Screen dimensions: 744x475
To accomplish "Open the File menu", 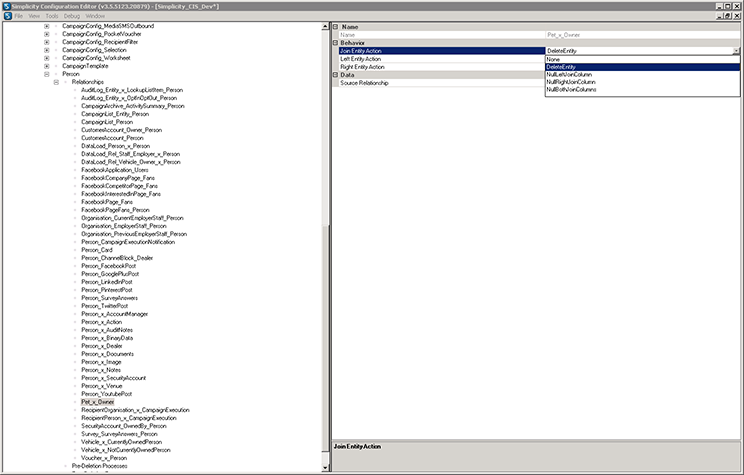I will (18, 16).
